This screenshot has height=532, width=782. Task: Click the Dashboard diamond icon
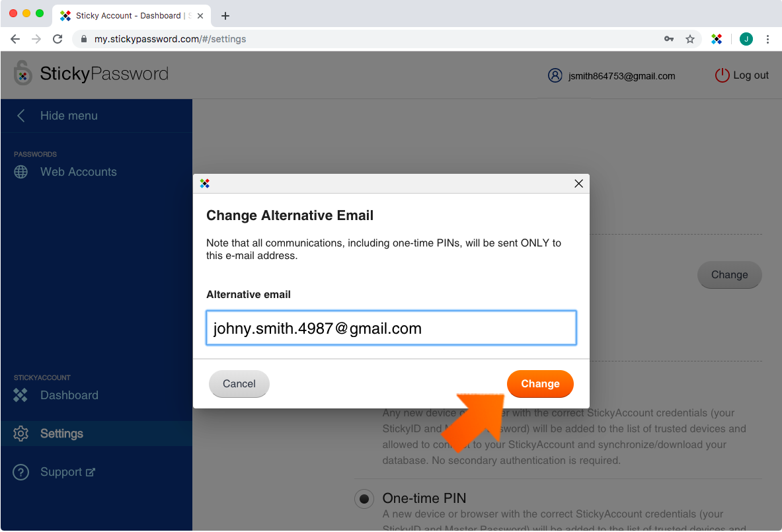[x=20, y=395]
